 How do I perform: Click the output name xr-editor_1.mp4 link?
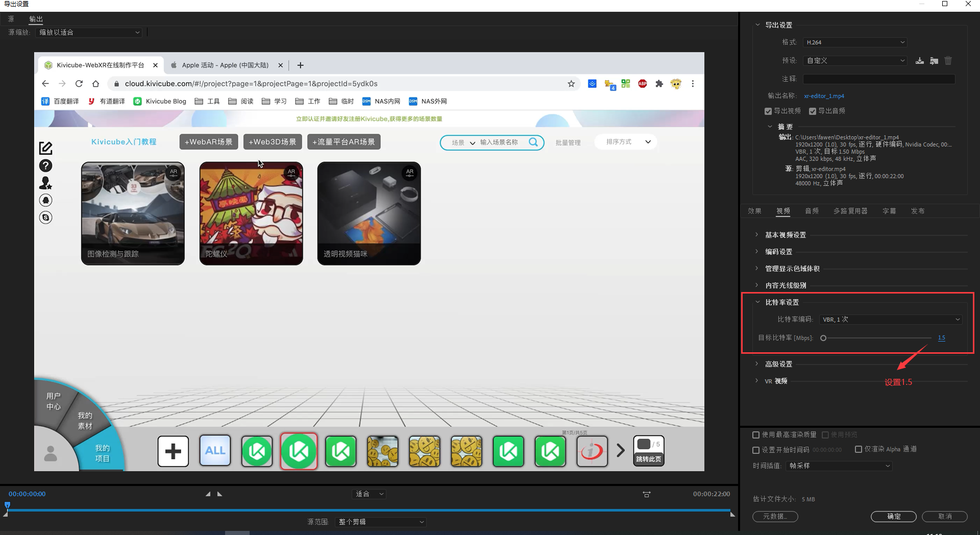pos(824,96)
